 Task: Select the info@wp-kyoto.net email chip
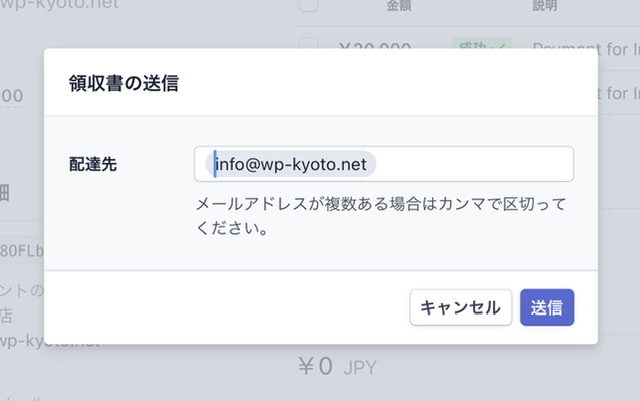(x=291, y=164)
